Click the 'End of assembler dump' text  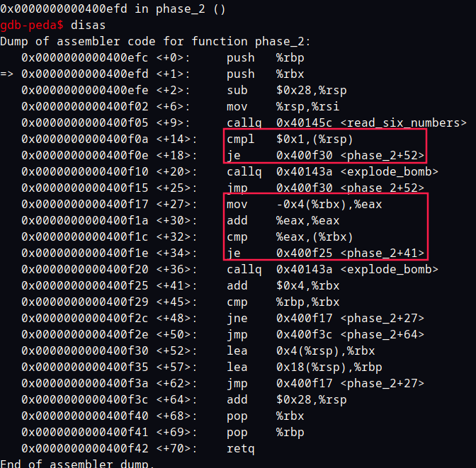tap(77, 463)
